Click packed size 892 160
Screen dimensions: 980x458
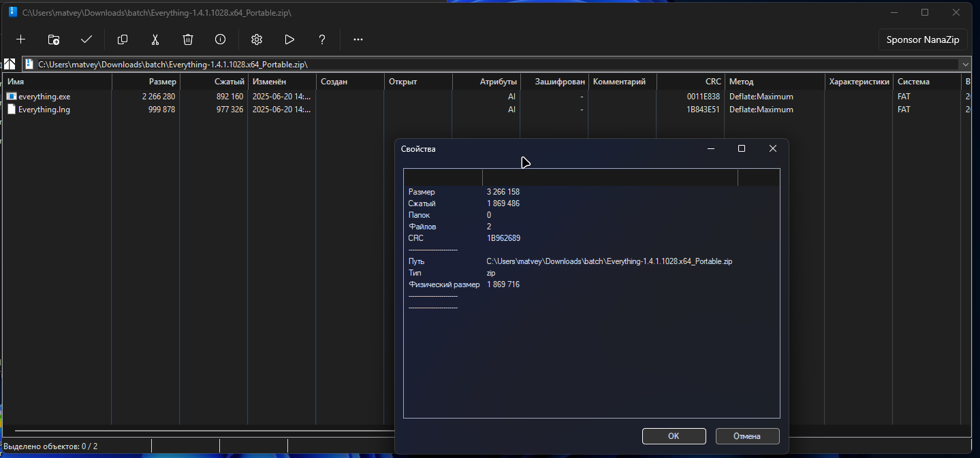tap(230, 97)
